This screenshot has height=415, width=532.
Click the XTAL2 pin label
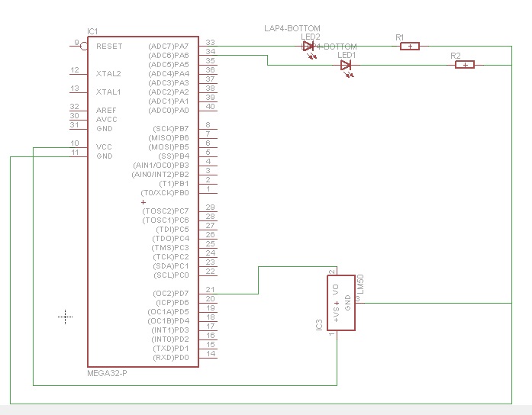click(x=108, y=73)
